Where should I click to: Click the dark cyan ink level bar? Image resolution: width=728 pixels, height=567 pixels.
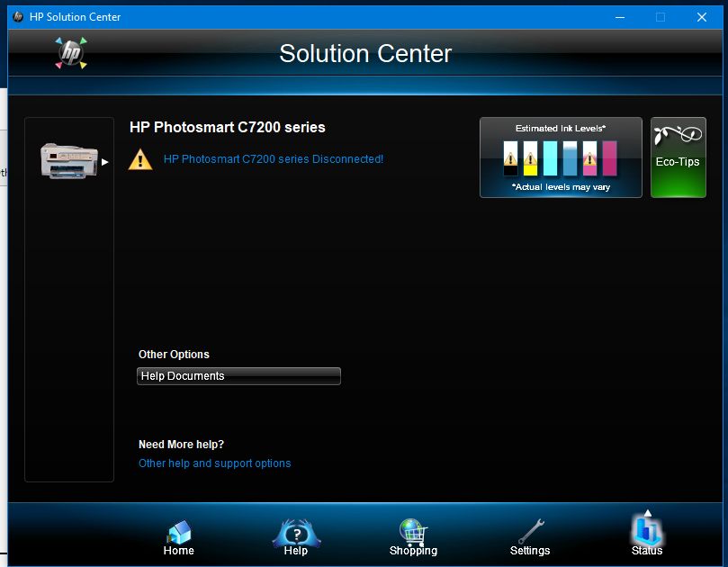570,158
